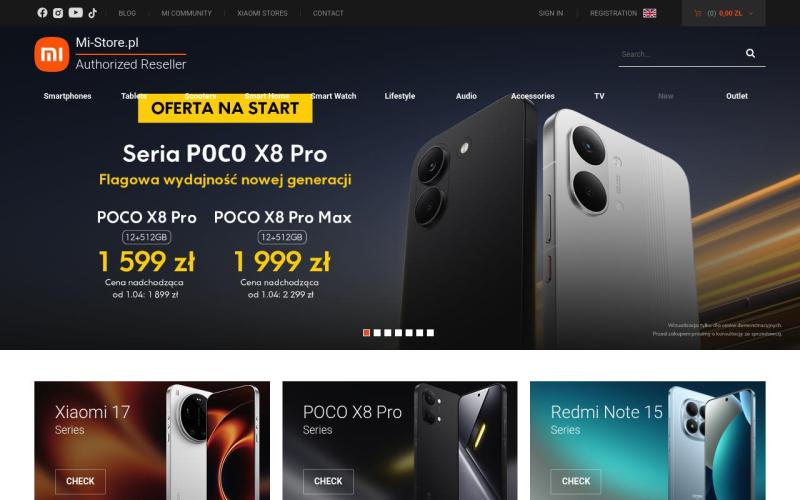Viewport: 800px width, 500px height.
Task: Click Check on Xiaomi 17 Series
Action: [80, 481]
